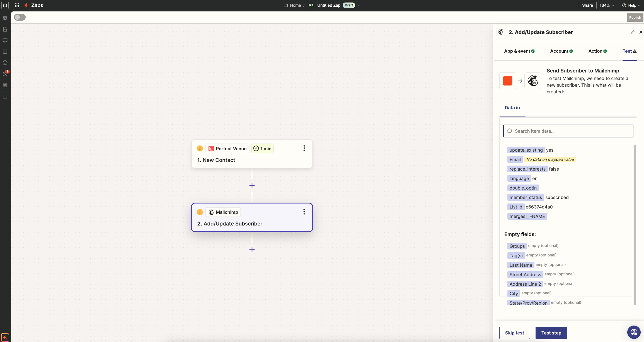Open three-dot menu on Mailchimp step
Screen dimensions: 644x342
[304, 212]
